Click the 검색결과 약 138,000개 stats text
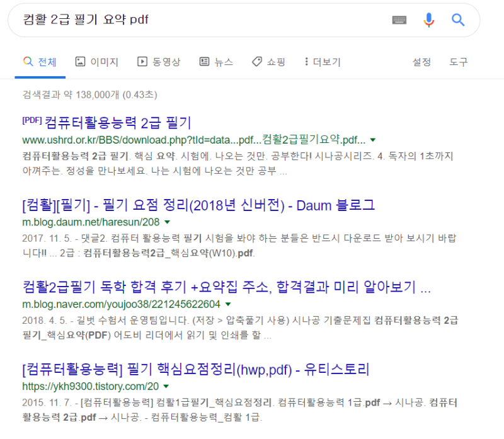The image size is (504, 439). pyautogui.click(x=89, y=95)
